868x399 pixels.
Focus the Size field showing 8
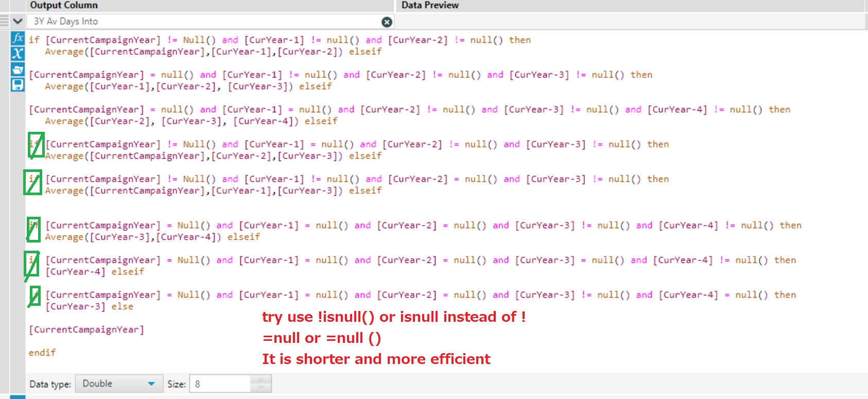(x=220, y=384)
